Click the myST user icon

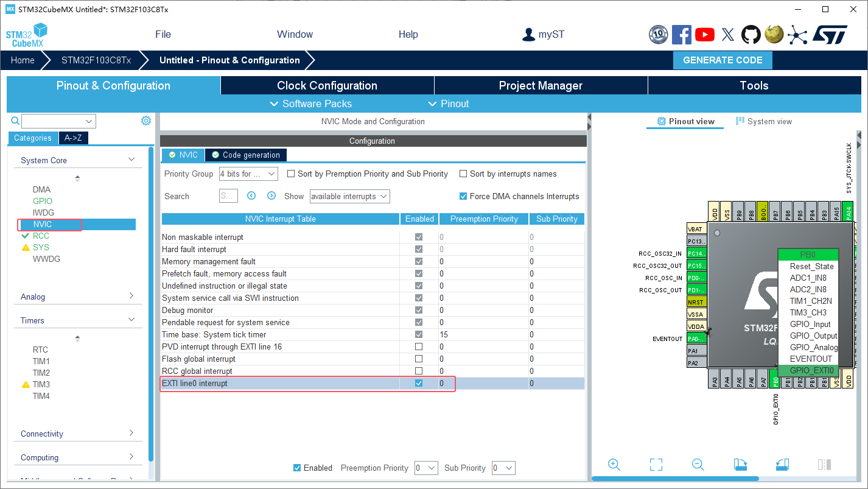coord(528,35)
